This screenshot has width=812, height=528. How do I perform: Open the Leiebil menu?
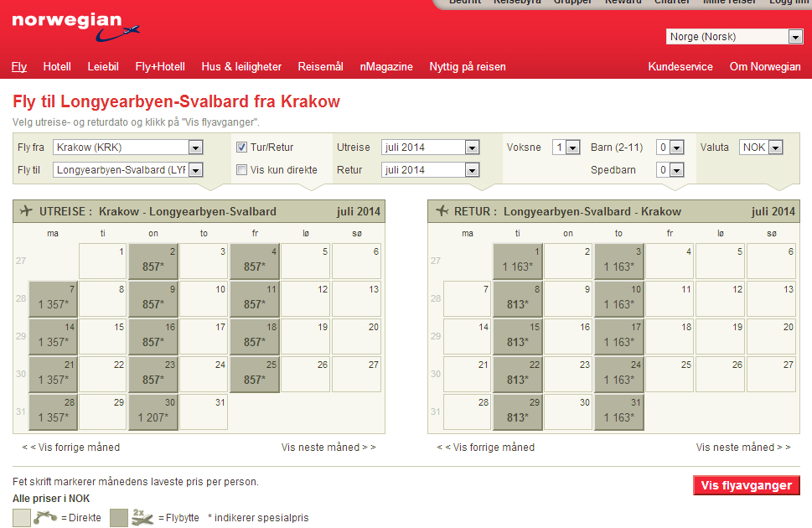[103, 66]
